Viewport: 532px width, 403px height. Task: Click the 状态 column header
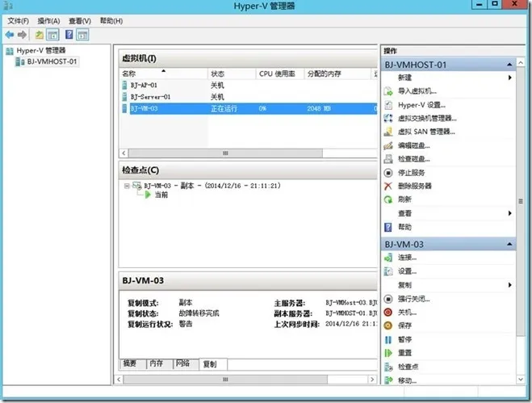(x=232, y=73)
